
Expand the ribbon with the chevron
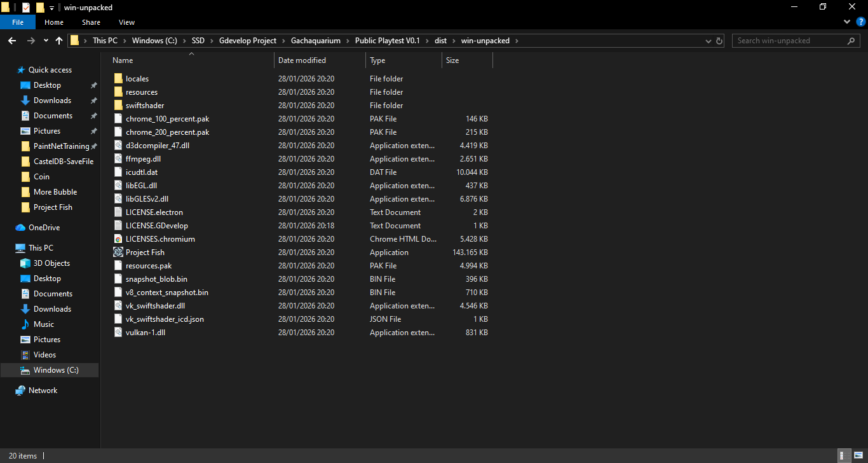846,22
